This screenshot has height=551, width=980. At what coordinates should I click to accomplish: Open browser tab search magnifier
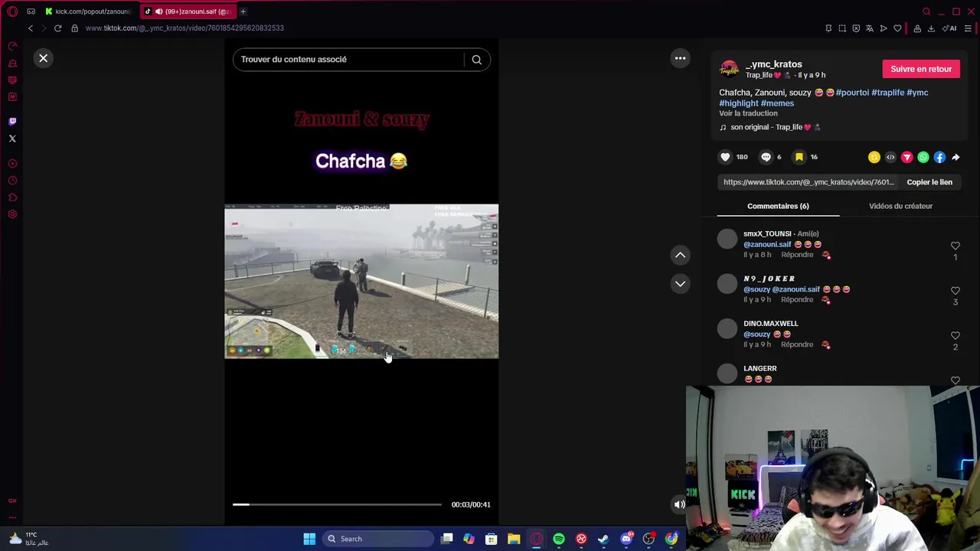click(926, 11)
